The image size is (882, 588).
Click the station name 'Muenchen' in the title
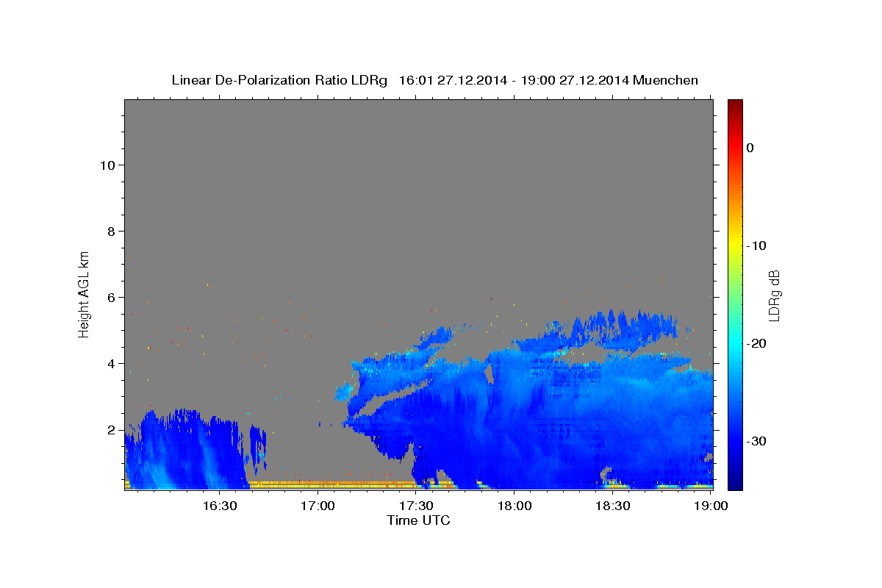point(666,80)
